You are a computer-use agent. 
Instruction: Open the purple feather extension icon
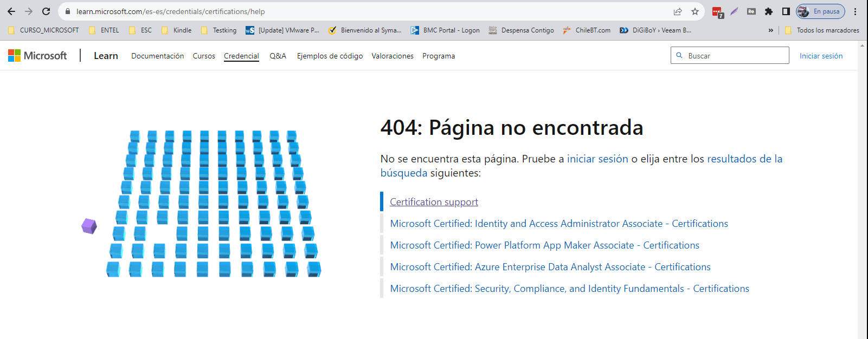point(734,11)
